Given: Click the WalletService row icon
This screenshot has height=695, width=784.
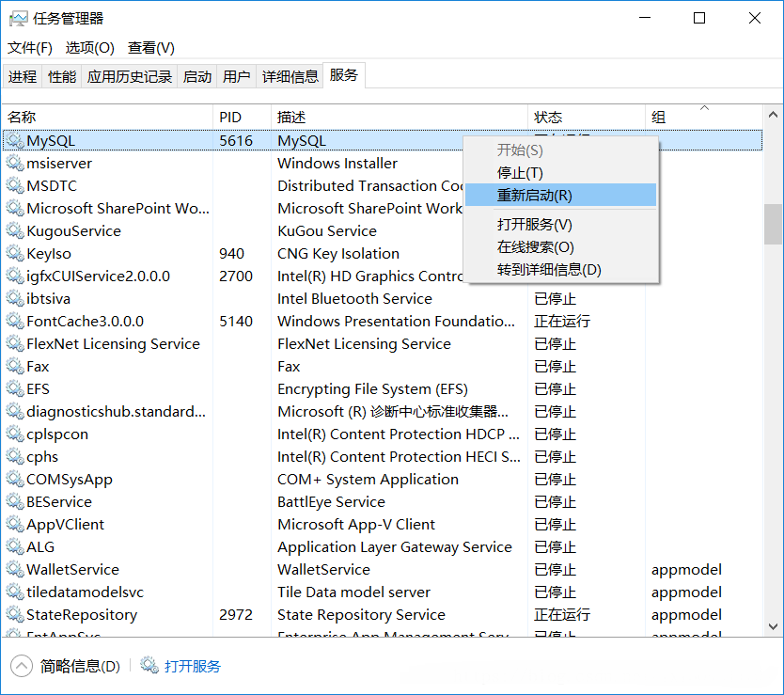Looking at the screenshot, I should tap(15, 570).
